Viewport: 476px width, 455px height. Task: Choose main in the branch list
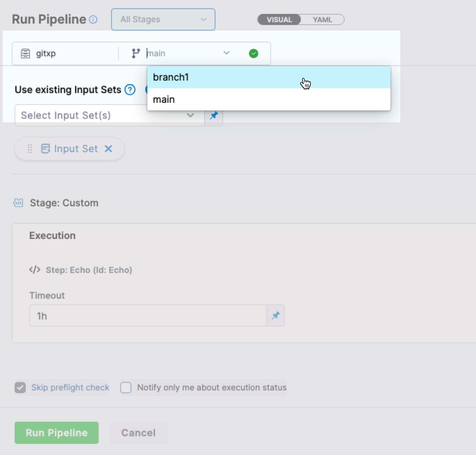click(x=164, y=100)
